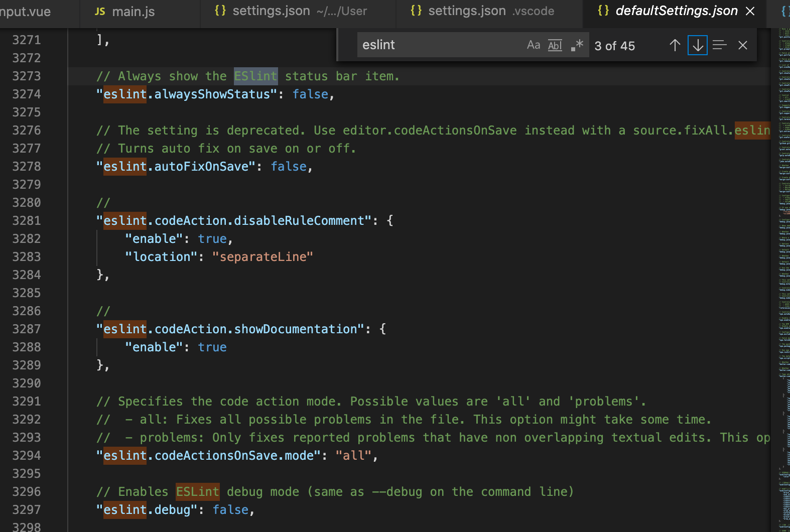Click ESLint in debug mode comment
Screen dimensions: 790x532
197,492
